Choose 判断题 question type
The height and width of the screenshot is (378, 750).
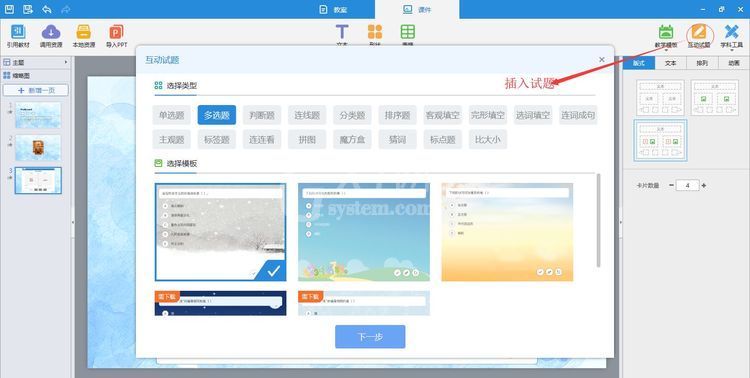point(262,115)
